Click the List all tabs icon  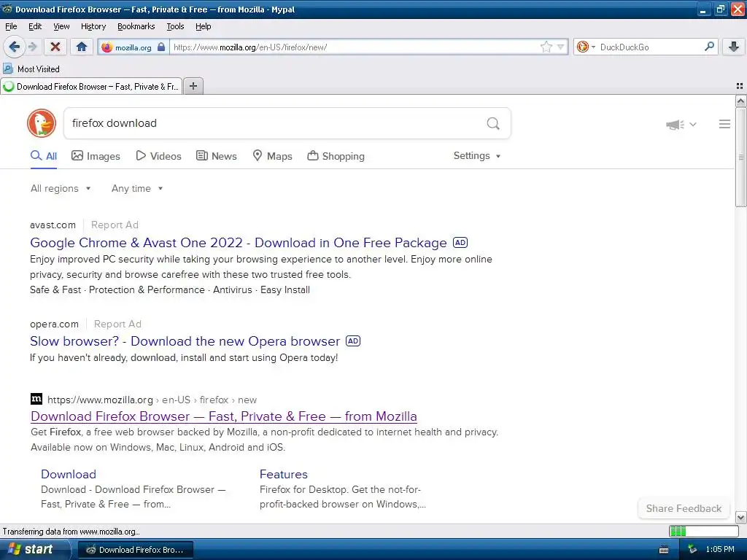pos(740,86)
